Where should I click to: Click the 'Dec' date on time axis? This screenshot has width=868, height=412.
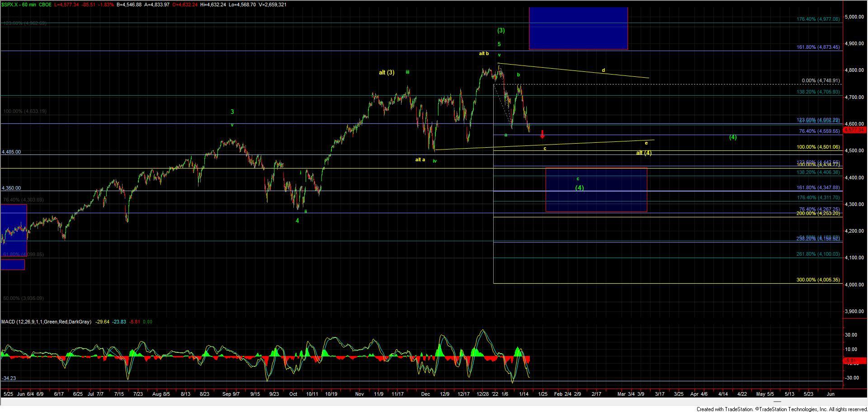click(425, 394)
